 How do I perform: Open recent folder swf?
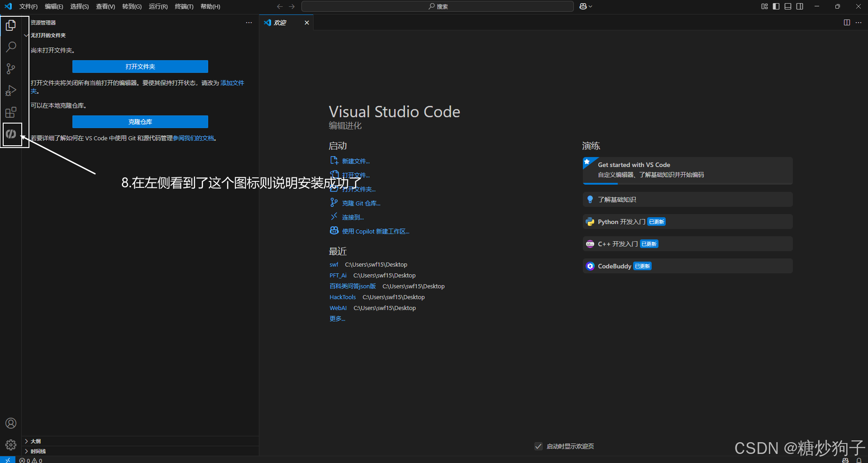point(334,265)
